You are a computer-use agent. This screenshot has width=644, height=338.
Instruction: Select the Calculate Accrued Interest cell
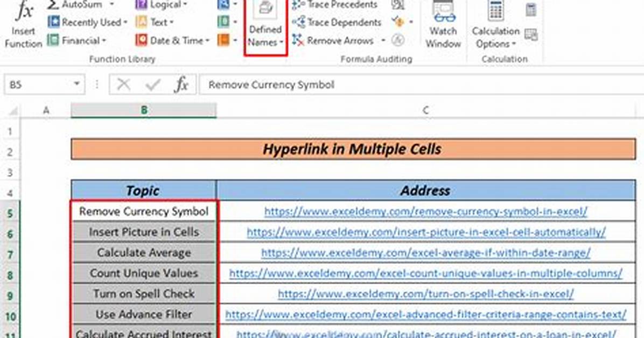(x=144, y=332)
